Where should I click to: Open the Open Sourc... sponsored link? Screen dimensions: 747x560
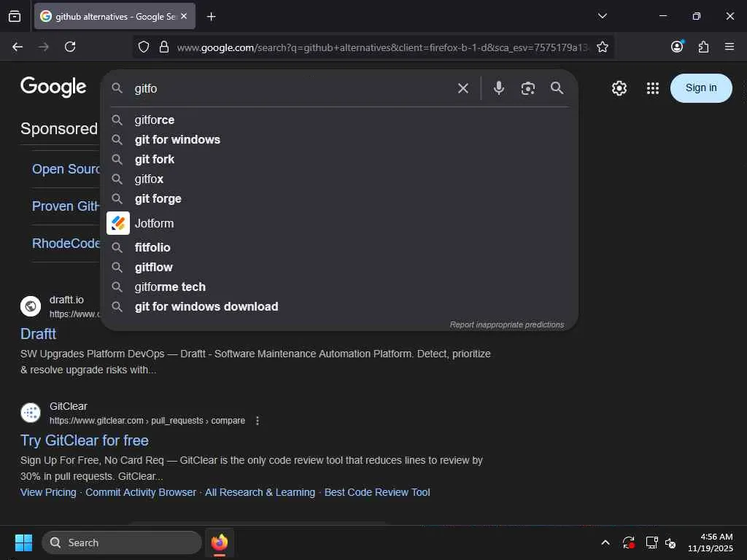click(x=66, y=169)
